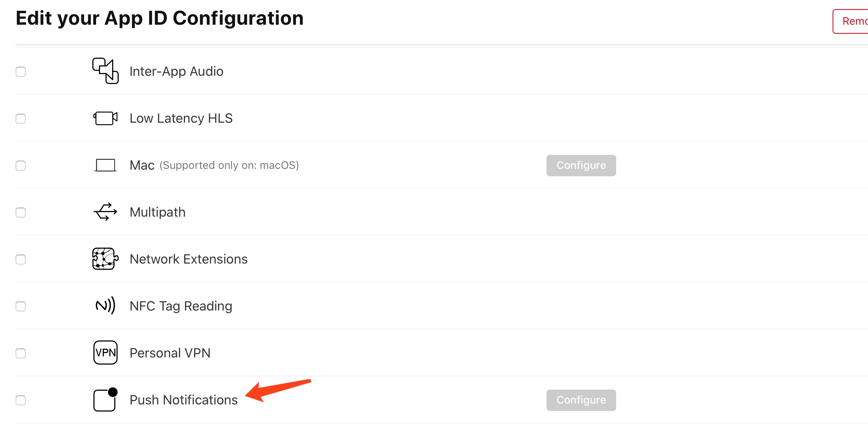
Task: Click the NFC Tag Reading icon
Action: coord(106,306)
